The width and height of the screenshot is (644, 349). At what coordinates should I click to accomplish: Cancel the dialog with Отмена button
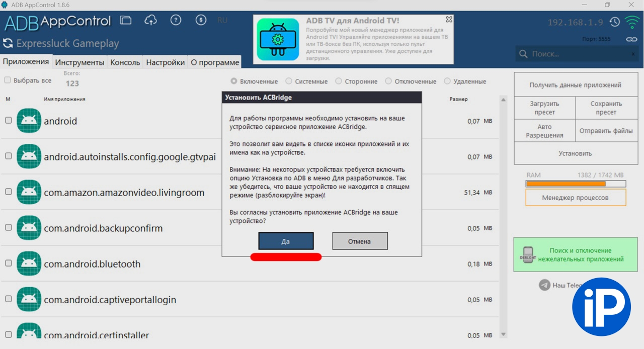point(360,241)
